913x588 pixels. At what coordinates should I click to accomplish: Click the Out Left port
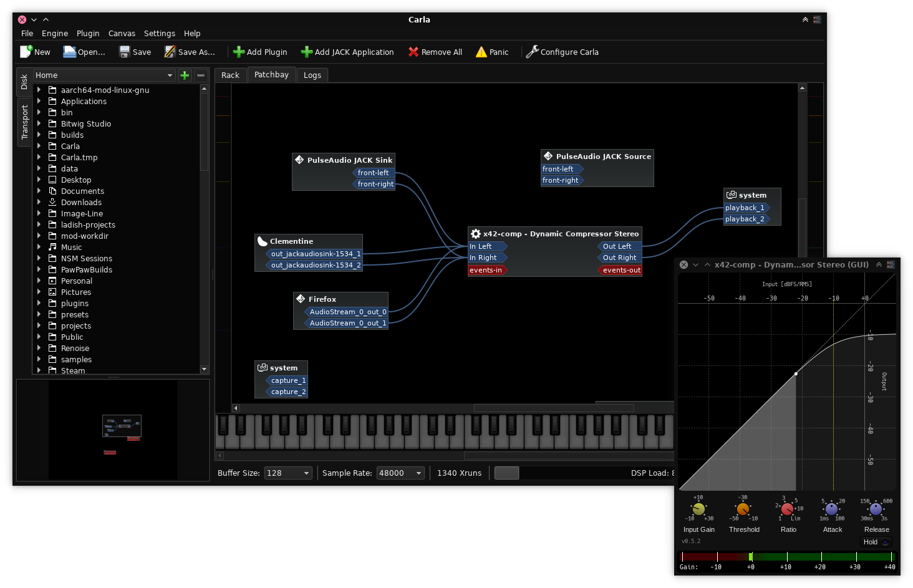tap(619, 246)
